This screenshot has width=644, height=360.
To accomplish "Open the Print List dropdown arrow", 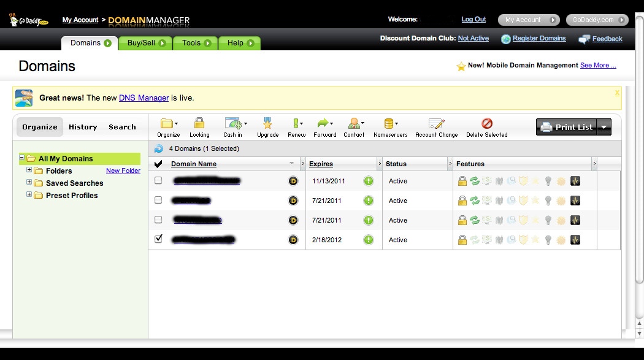I will [x=604, y=127].
